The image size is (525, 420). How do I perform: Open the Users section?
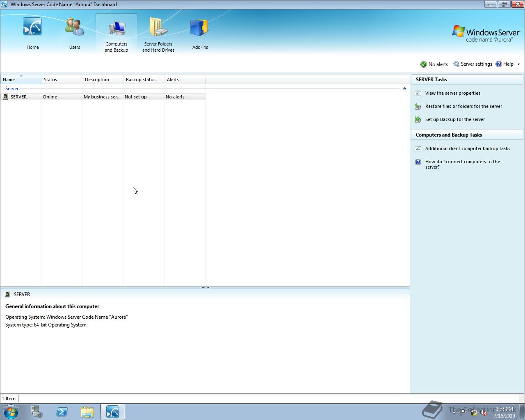74,34
